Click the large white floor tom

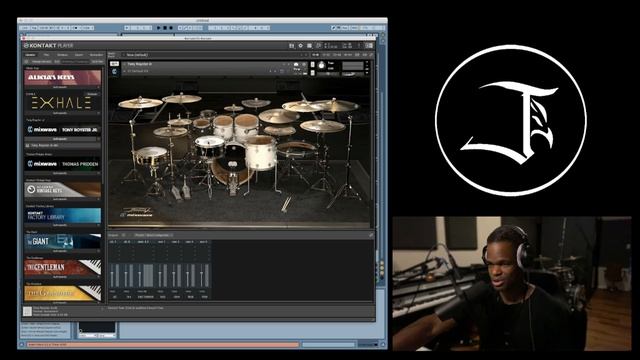click(260, 152)
